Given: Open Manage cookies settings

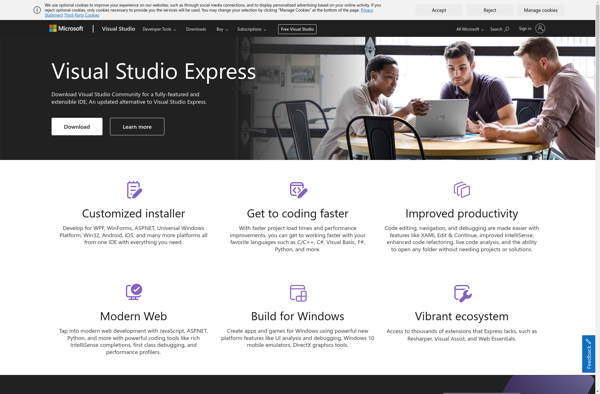Looking at the screenshot, I should pos(540,10).
